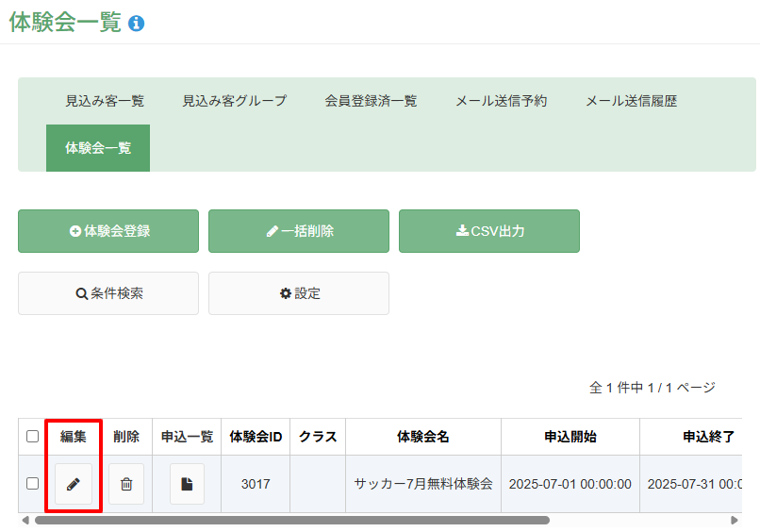Open the 条件検索 search panel
The height and width of the screenshot is (532, 760).
(108, 293)
